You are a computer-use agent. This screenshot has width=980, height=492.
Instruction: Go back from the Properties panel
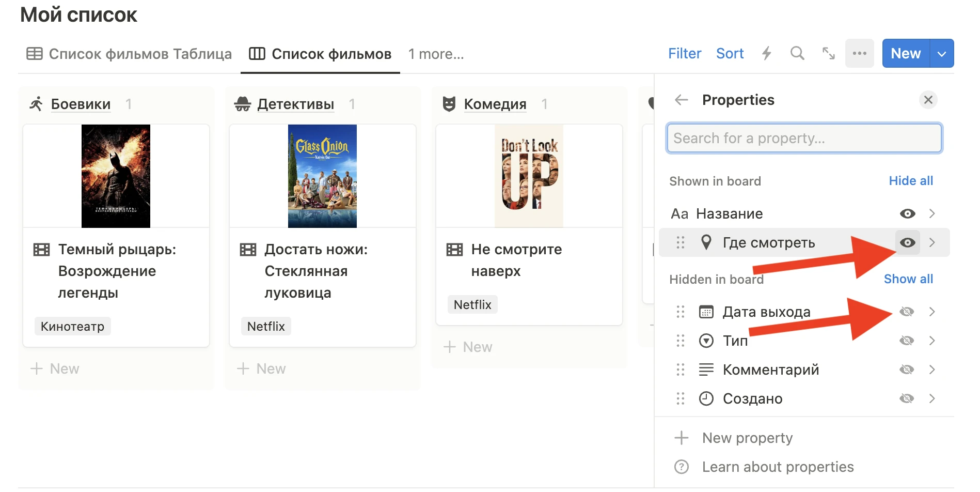tap(682, 100)
